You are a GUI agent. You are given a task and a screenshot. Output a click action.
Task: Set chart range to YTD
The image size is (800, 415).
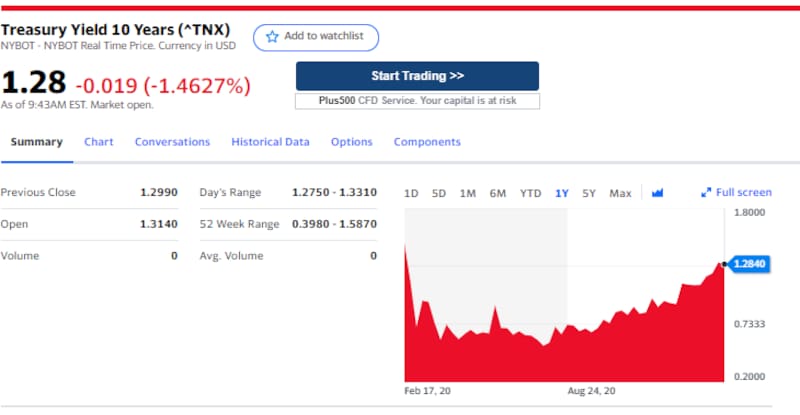(x=530, y=193)
